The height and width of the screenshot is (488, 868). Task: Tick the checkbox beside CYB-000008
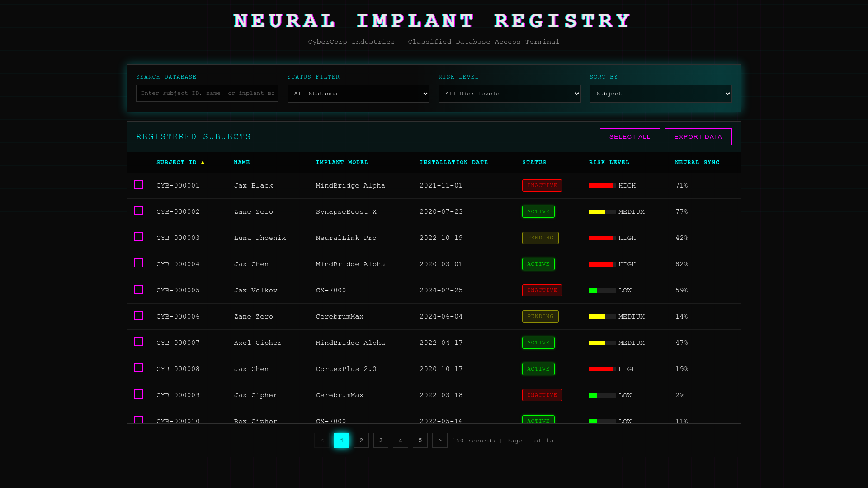click(x=138, y=368)
